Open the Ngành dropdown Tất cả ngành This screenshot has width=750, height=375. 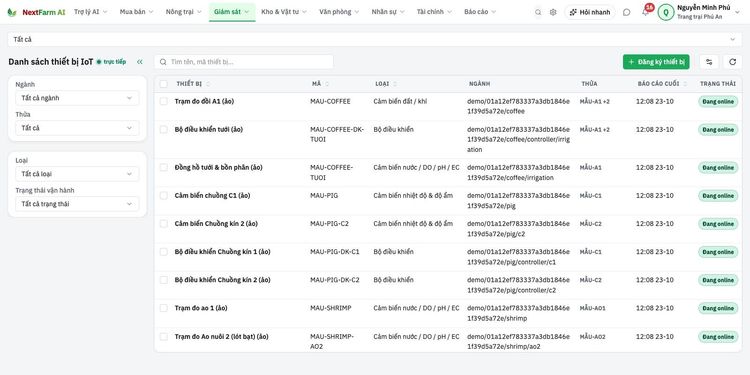pos(77,98)
